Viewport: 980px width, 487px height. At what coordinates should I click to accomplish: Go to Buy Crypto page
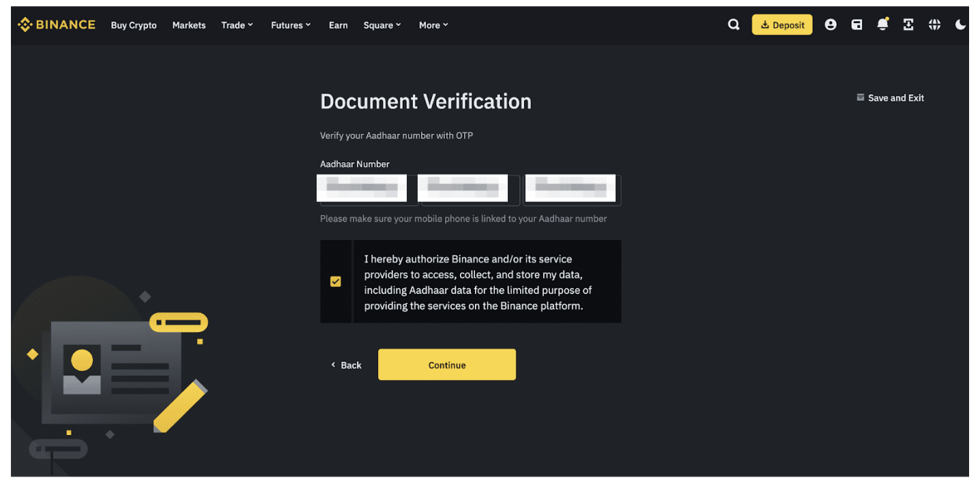pyautogui.click(x=134, y=25)
